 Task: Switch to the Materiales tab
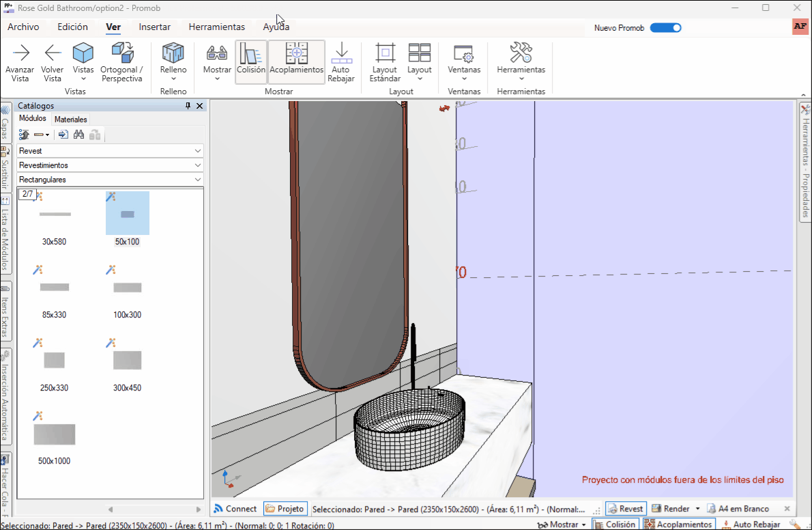(70, 120)
